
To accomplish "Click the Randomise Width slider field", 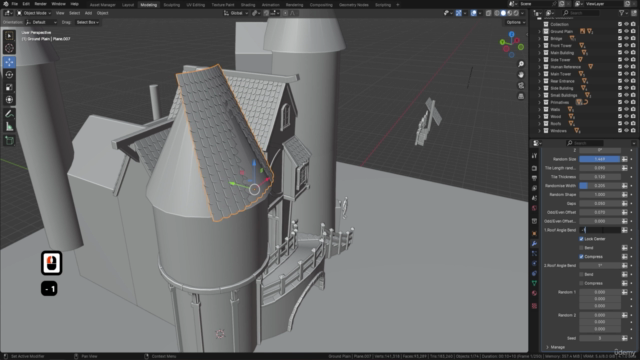I will coord(600,186).
